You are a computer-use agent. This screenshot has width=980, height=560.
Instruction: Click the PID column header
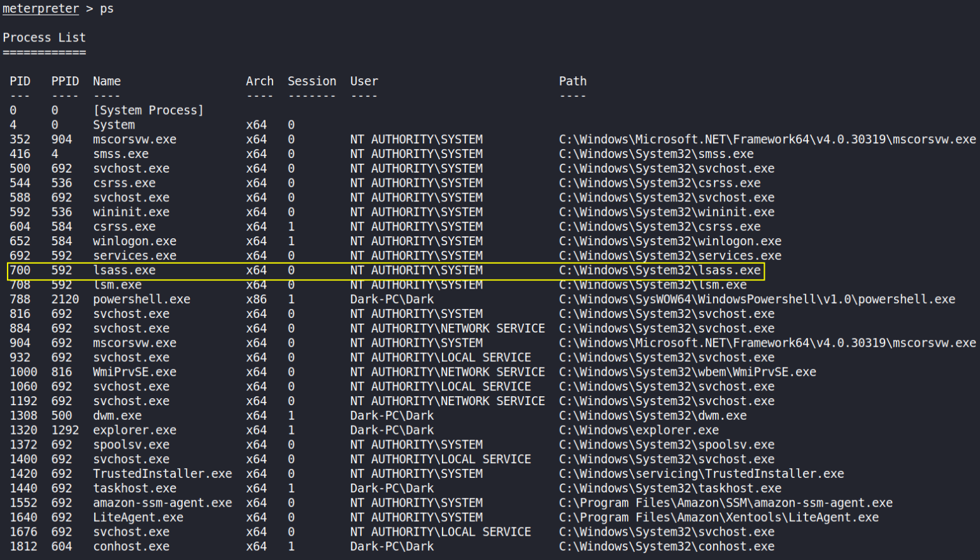click(20, 81)
